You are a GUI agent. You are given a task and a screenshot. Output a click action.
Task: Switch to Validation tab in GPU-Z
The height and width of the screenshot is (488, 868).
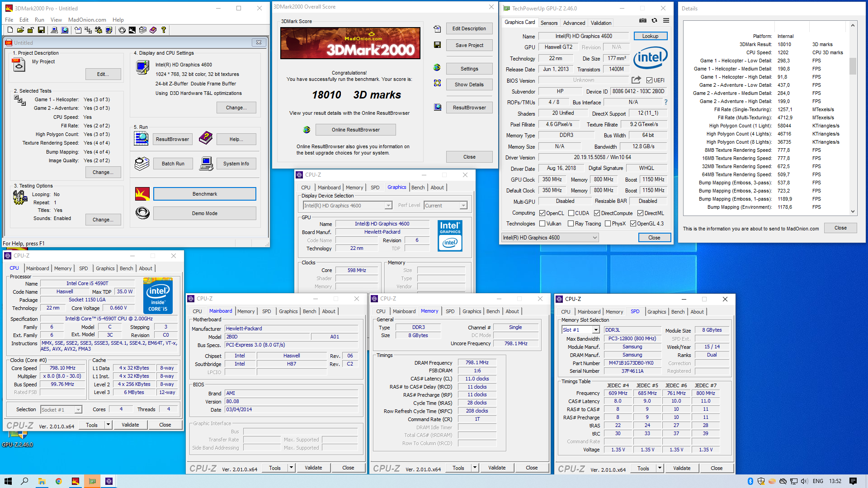pos(601,23)
